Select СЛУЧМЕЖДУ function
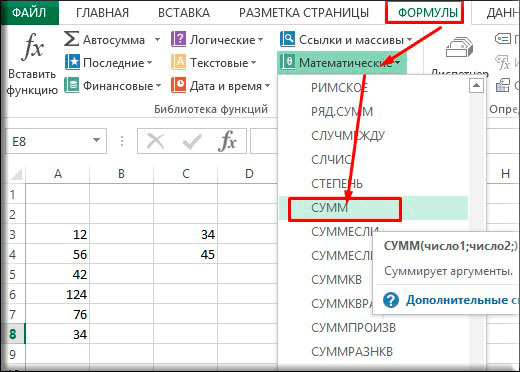 point(373,136)
